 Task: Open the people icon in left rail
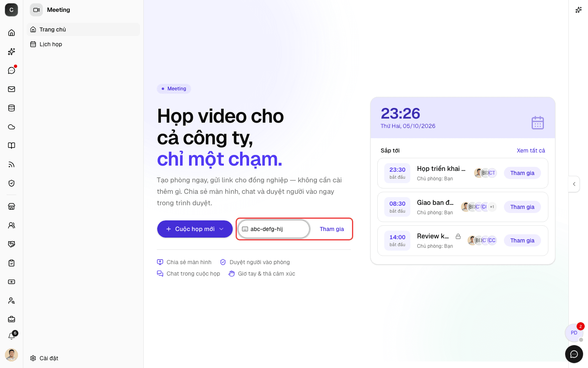pyautogui.click(x=11, y=225)
